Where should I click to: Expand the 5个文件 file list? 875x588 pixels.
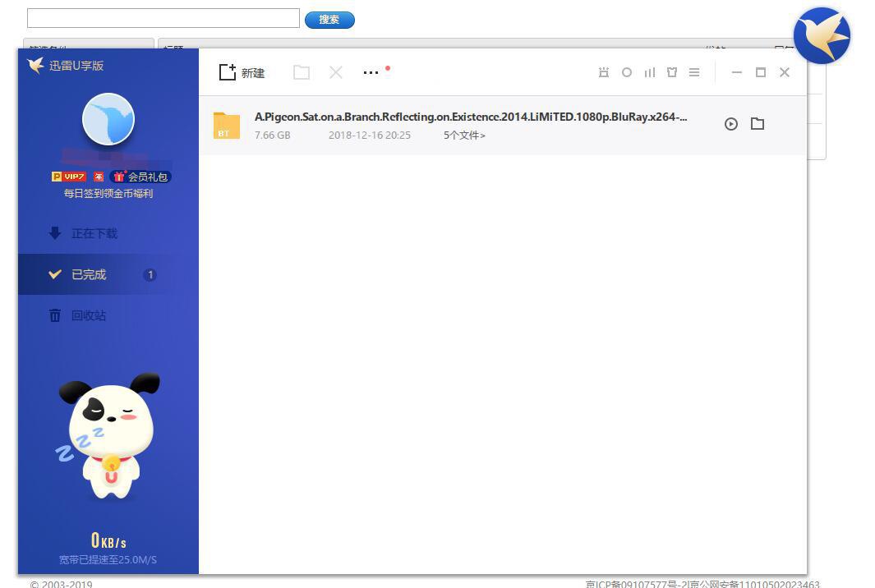pos(464,136)
